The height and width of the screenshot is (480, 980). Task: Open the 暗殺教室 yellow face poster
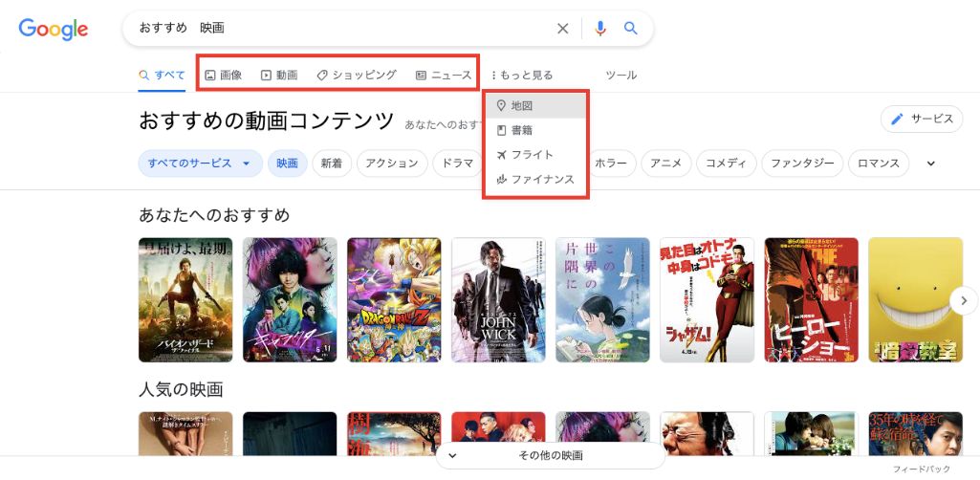click(916, 299)
